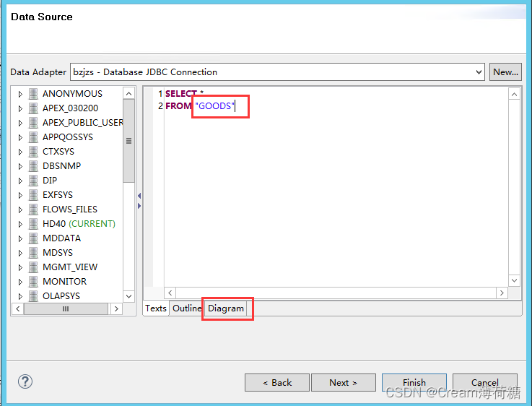This screenshot has width=532, height=406.
Task: Cancel the Data Source wizard
Action: [x=485, y=383]
